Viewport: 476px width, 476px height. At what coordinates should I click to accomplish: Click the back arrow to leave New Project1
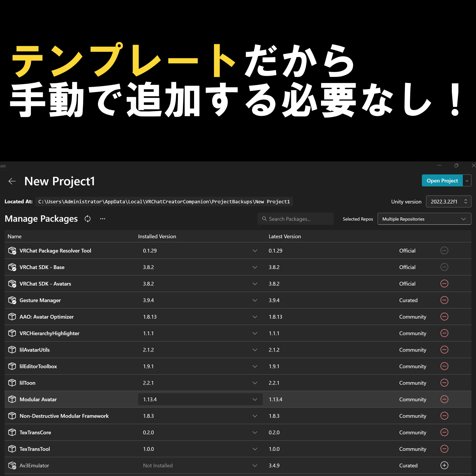(12, 181)
